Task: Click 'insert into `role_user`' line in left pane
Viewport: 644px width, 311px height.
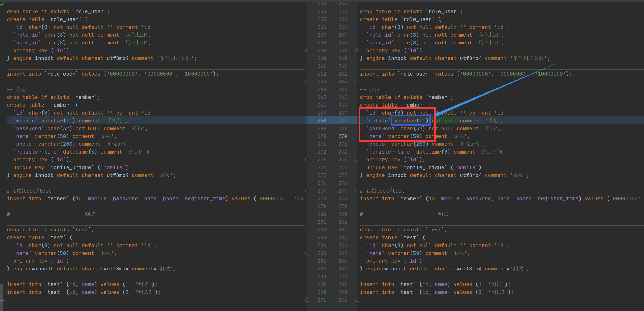Action: tap(113, 74)
